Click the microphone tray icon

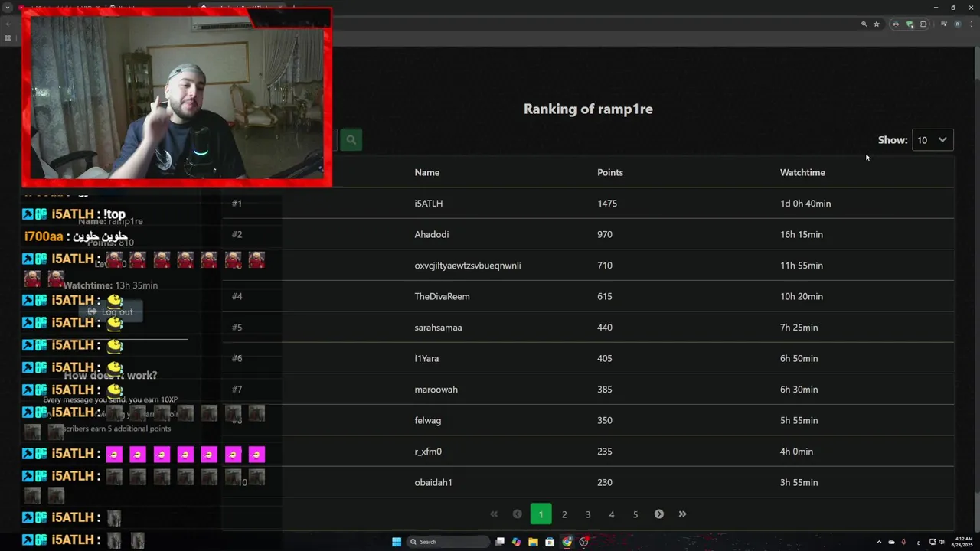(x=903, y=542)
